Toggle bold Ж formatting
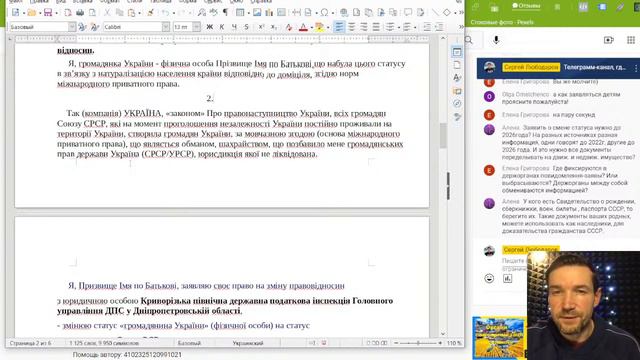Image resolution: width=640 pixels, height=360 pixels. point(209,27)
